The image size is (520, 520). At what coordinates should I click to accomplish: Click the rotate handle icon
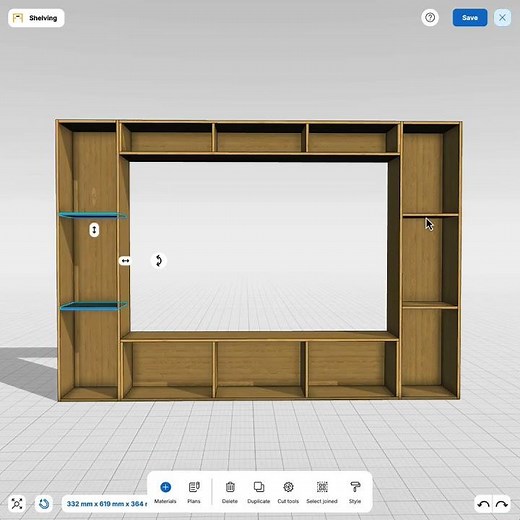coord(159,261)
